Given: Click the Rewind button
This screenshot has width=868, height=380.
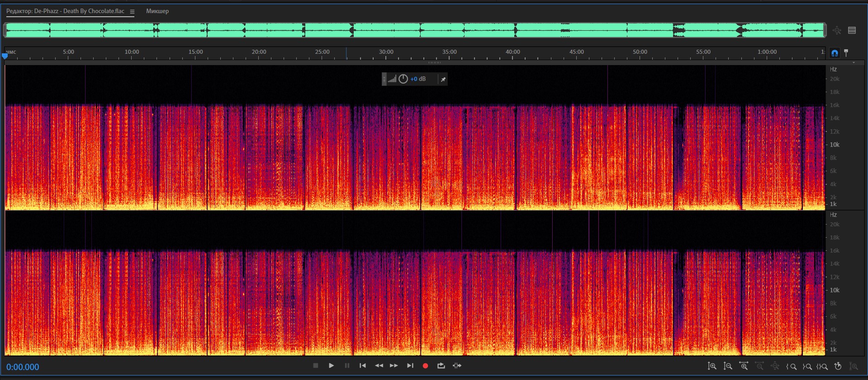Looking at the screenshot, I should pyautogui.click(x=379, y=366).
